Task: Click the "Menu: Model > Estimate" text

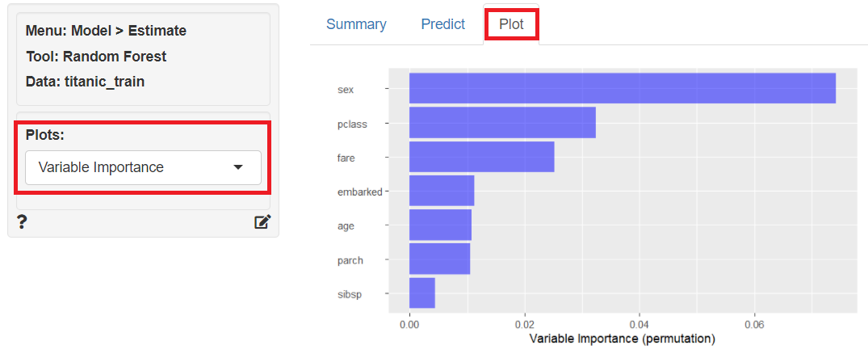Action: click(106, 31)
